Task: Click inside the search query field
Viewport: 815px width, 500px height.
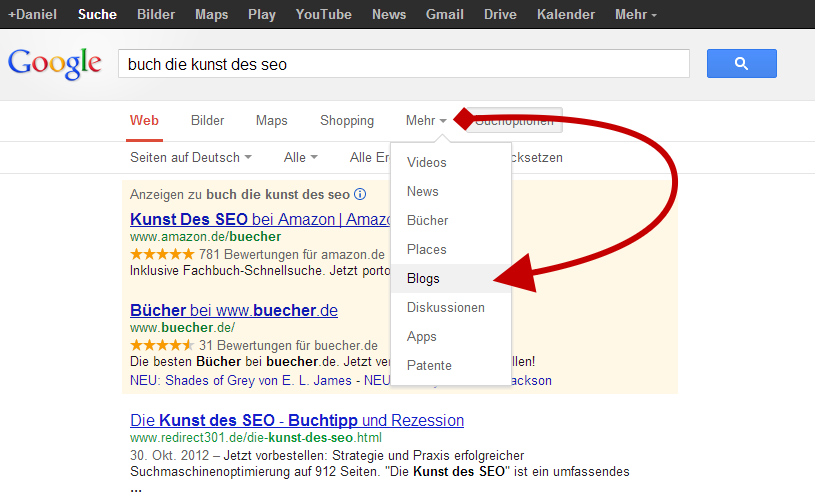Action: pyautogui.click(x=404, y=64)
